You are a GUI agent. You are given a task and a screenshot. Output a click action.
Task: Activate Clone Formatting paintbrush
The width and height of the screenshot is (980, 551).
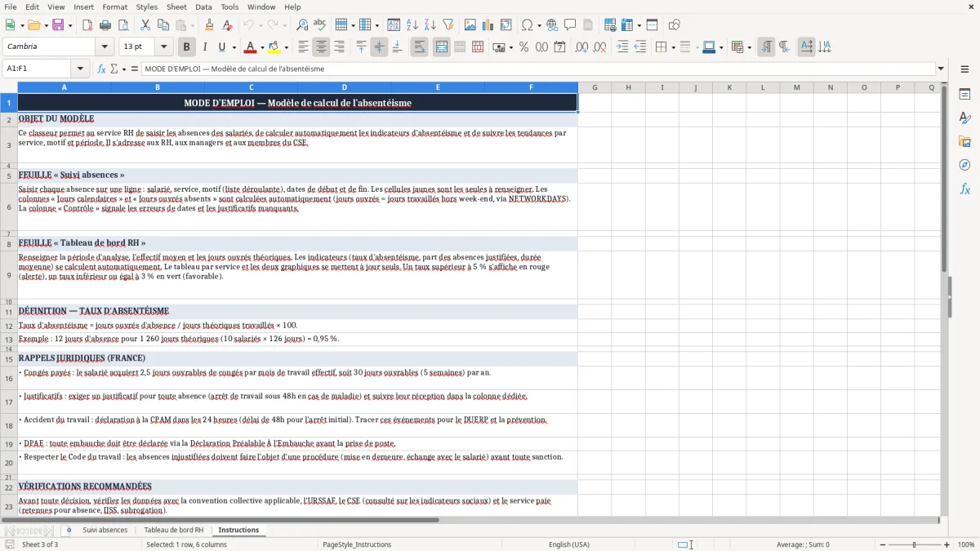pos(209,25)
